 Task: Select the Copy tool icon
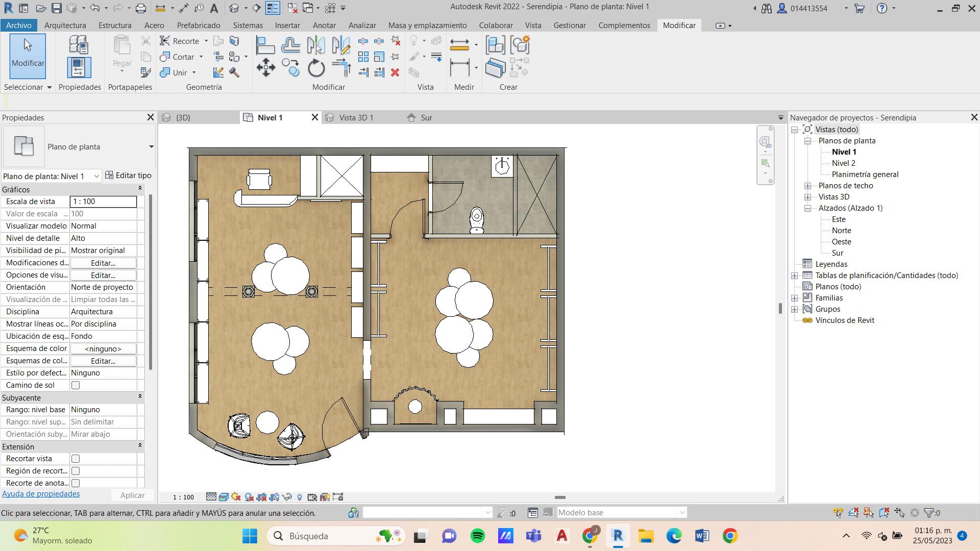click(x=290, y=68)
